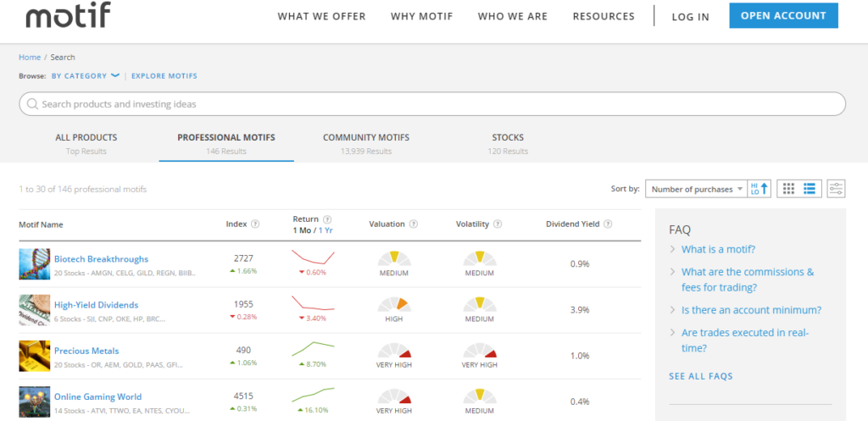
Task: Click the Log In link
Action: (x=690, y=17)
